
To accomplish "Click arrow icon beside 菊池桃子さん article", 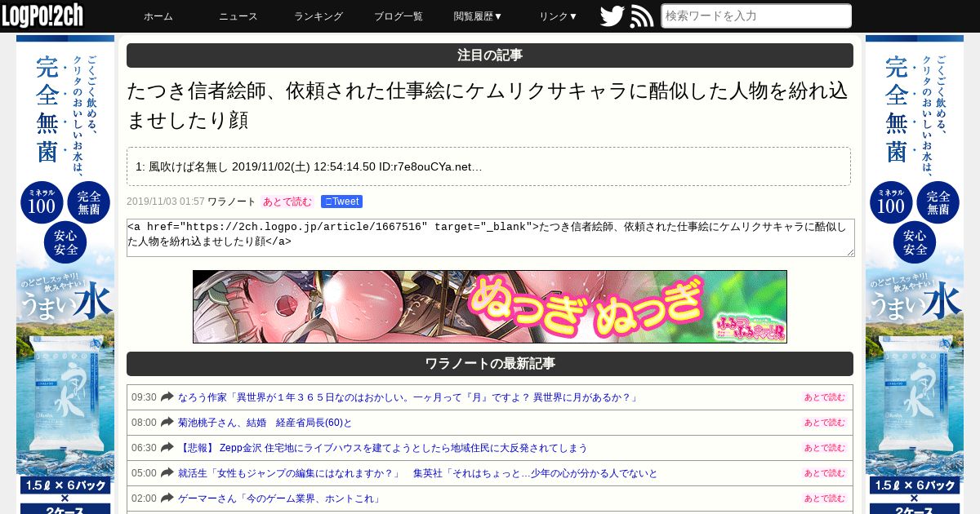I will 167,423.
